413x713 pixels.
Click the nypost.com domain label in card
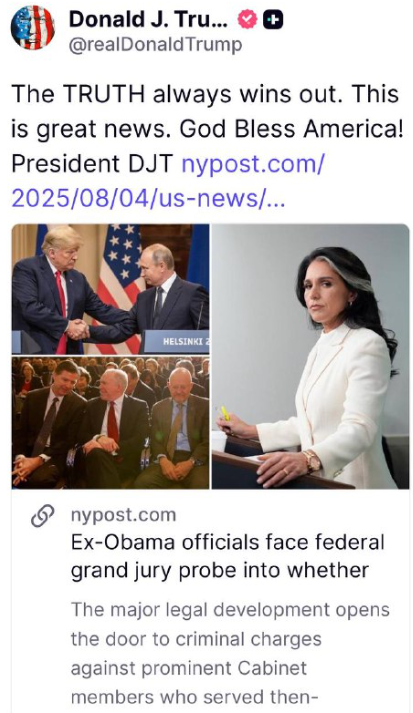click(123, 515)
